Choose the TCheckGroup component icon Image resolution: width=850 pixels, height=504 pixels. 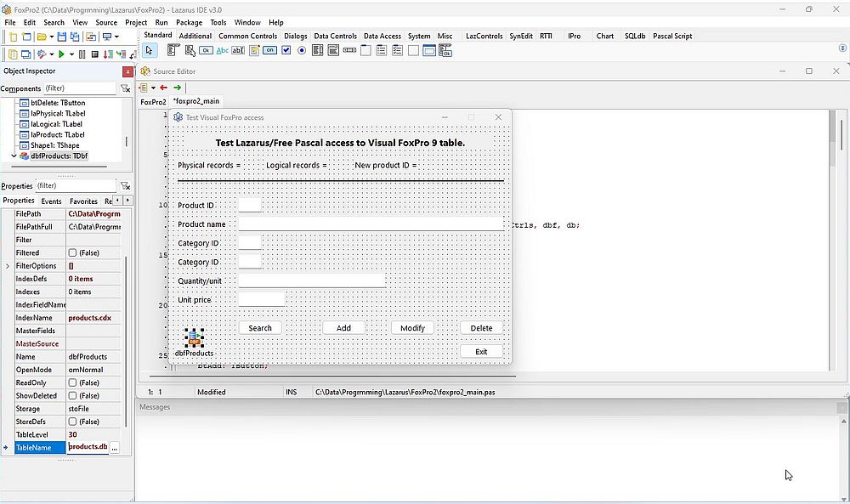[397, 50]
